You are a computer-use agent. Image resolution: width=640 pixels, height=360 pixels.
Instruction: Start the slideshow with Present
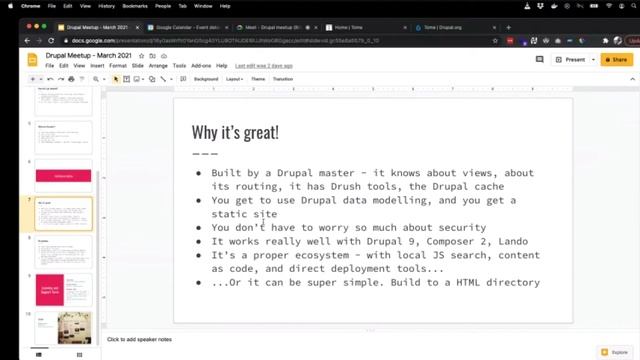point(571,60)
